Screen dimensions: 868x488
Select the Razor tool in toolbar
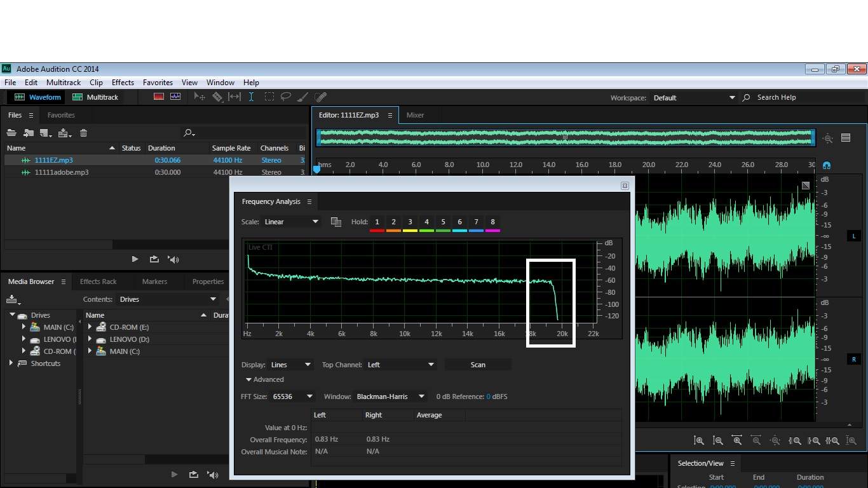[217, 97]
